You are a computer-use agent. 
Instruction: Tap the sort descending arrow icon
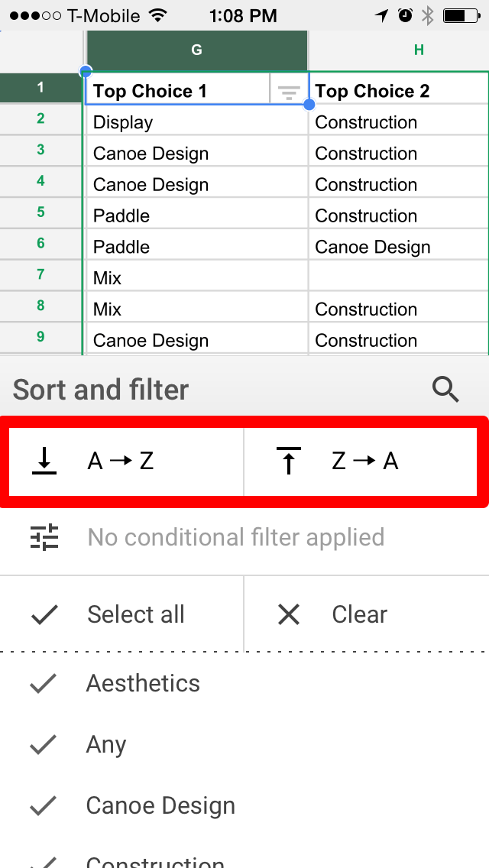click(x=288, y=461)
